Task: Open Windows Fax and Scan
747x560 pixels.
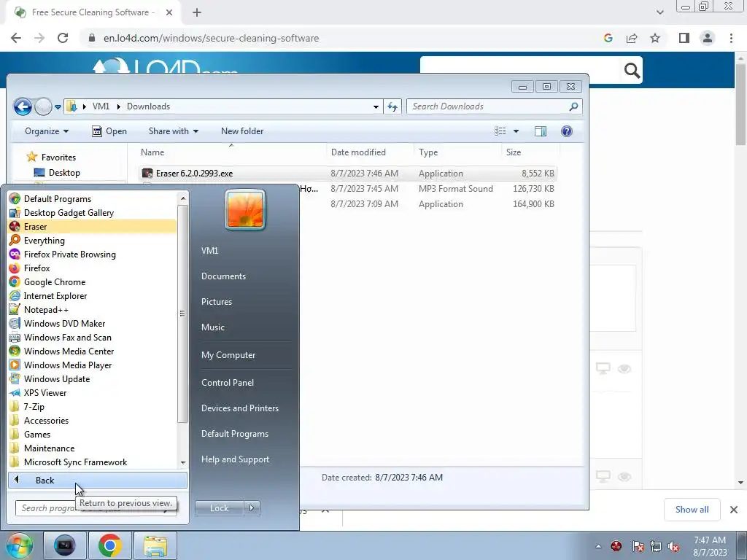Action: 93,337
